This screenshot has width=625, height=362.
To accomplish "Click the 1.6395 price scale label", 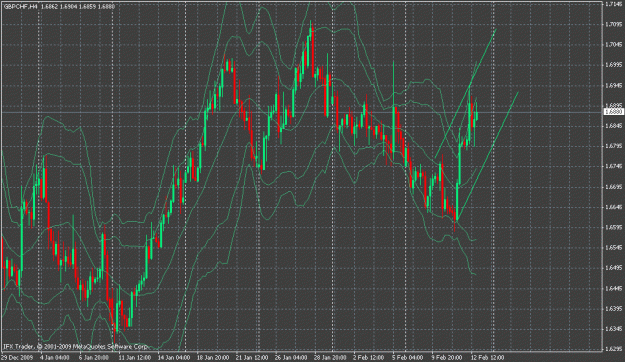I will [613, 308].
